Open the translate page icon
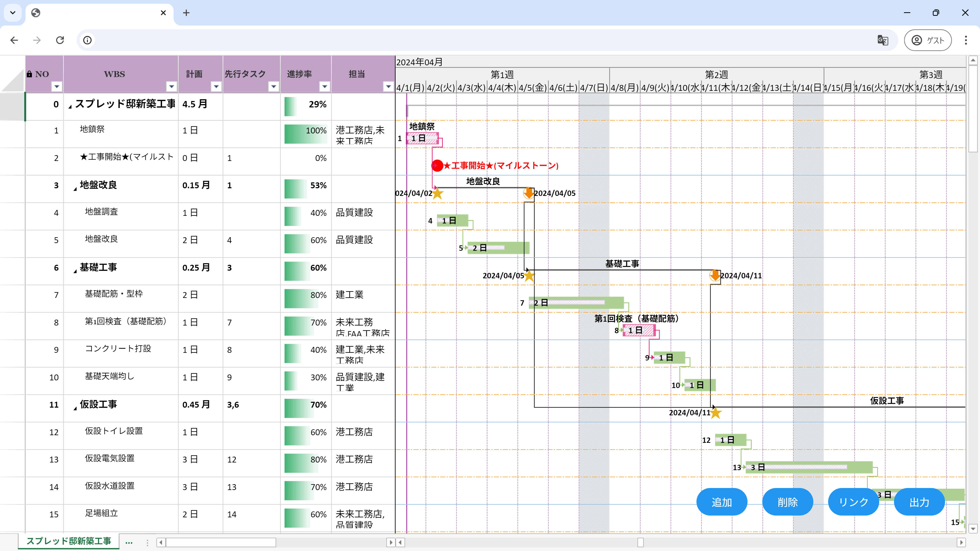 pos(883,40)
